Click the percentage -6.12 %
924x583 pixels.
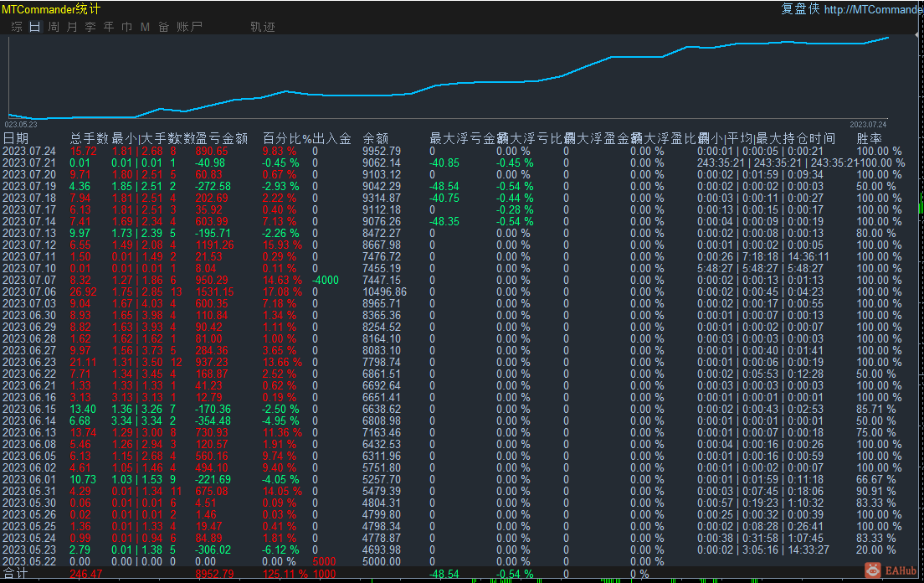click(x=280, y=549)
